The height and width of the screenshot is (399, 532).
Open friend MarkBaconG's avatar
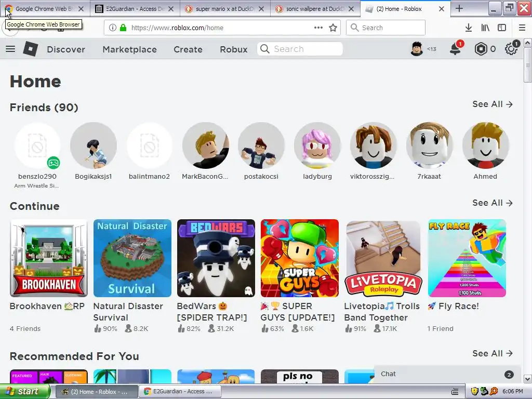(x=205, y=145)
